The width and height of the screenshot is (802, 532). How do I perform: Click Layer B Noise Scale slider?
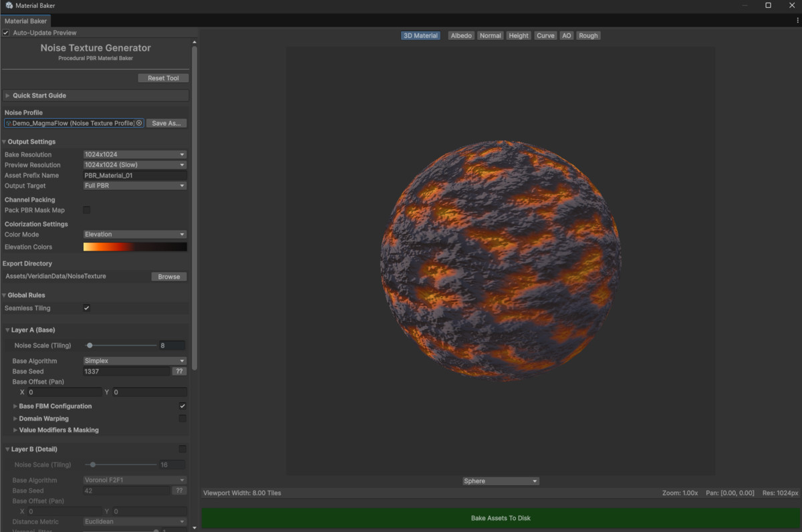pos(120,464)
